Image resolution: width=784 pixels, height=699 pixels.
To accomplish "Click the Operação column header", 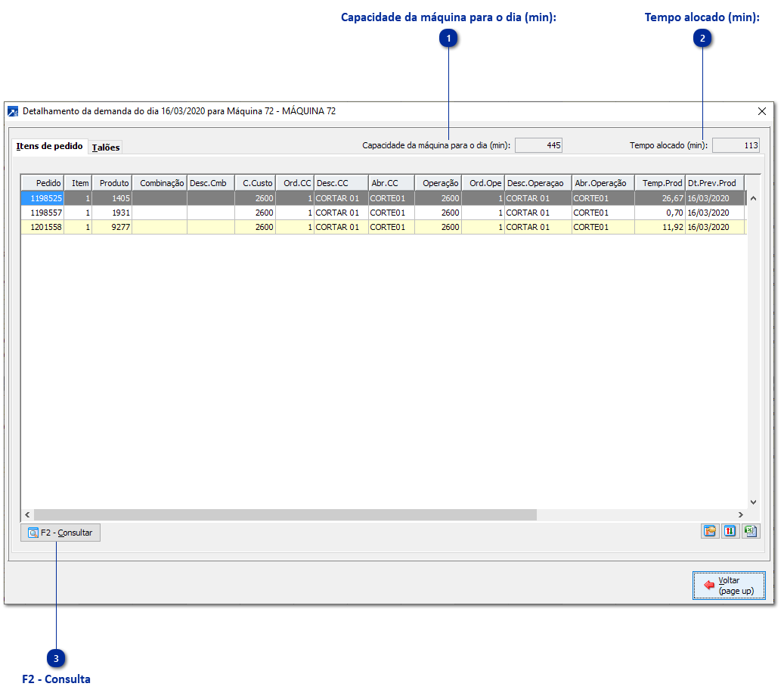I will click(438, 183).
